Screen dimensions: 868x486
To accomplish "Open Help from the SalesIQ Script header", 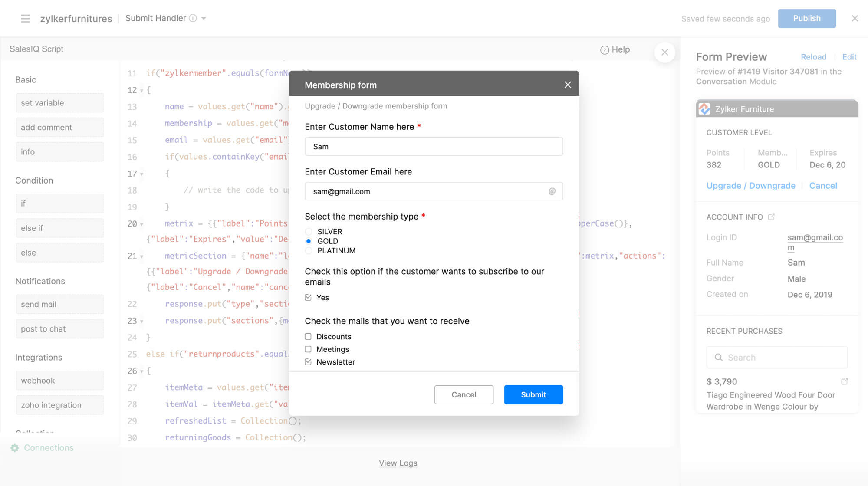I will [615, 49].
